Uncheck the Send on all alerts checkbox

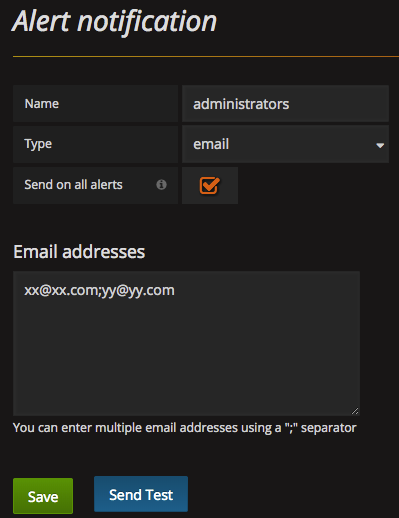click(x=209, y=185)
